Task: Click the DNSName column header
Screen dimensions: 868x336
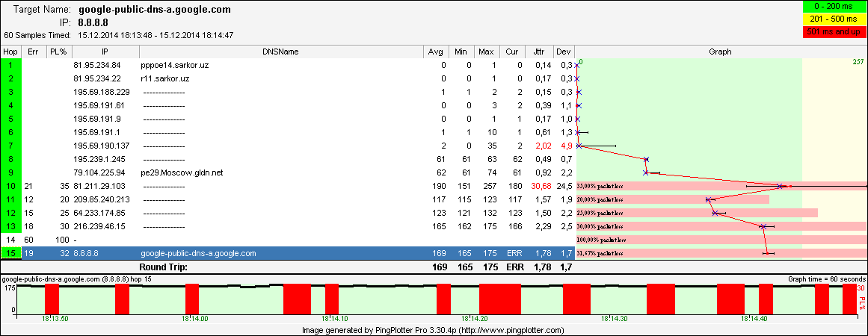Action: click(281, 52)
